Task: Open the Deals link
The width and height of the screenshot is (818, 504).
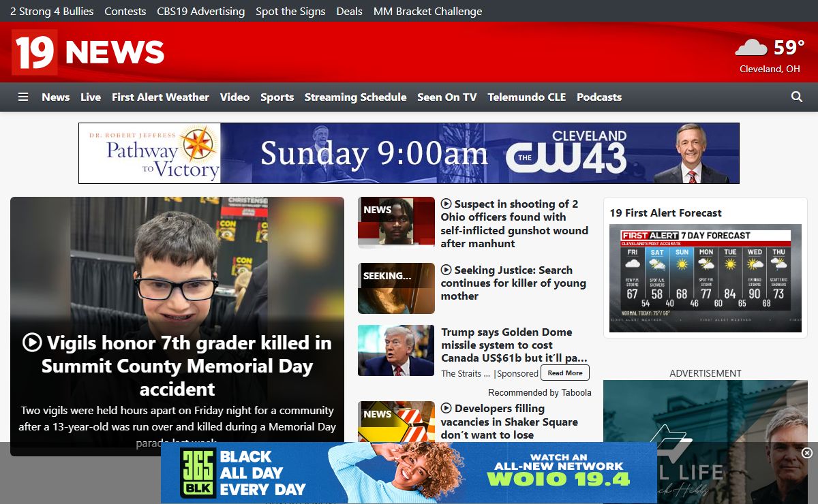Action: point(349,11)
